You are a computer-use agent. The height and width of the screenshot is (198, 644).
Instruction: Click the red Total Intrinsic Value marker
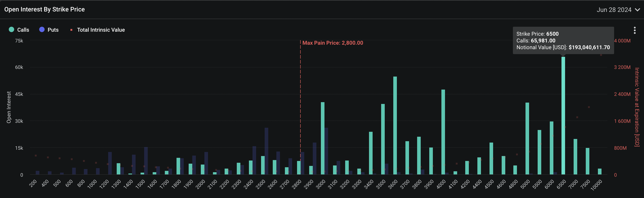pyautogui.click(x=72, y=30)
